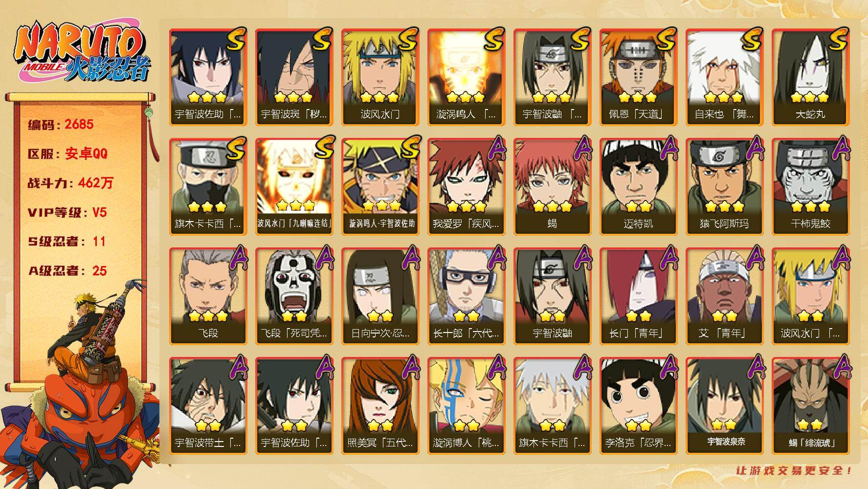Click the 蝎「绯流琥」 card
Screen dimensions: 868x489
click(810, 406)
